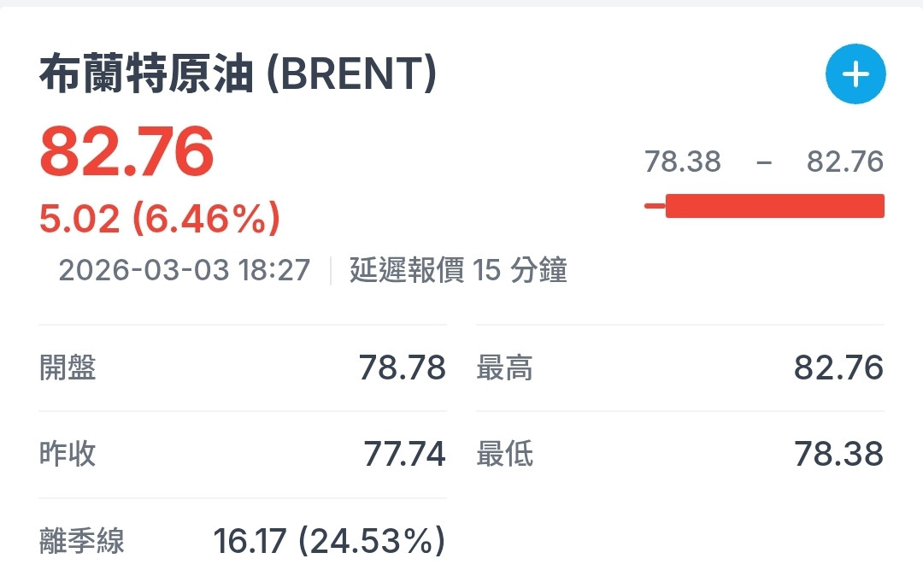Click the 布蘭特原油 (BRENT) title
This screenshot has width=923, height=588.
238,75
